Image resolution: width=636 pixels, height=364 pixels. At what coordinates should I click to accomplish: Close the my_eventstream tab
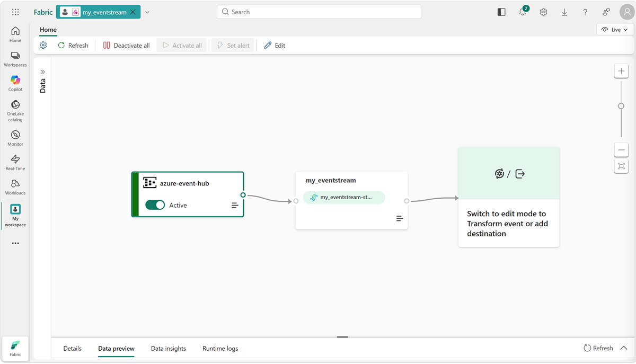click(x=133, y=12)
